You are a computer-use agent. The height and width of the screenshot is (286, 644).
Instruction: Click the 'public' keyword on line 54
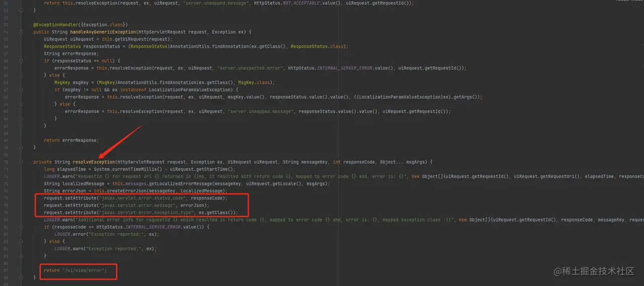click(41, 32)
